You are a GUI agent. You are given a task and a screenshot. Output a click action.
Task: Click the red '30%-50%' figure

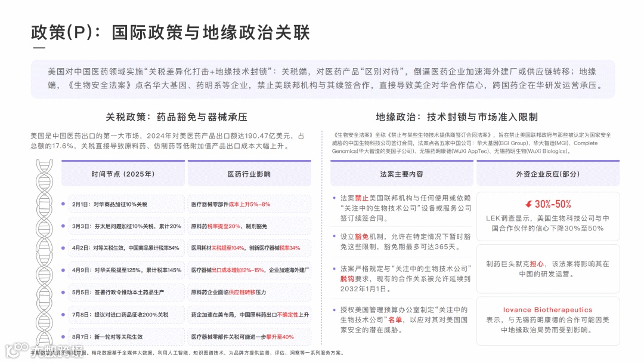(553, 204)
